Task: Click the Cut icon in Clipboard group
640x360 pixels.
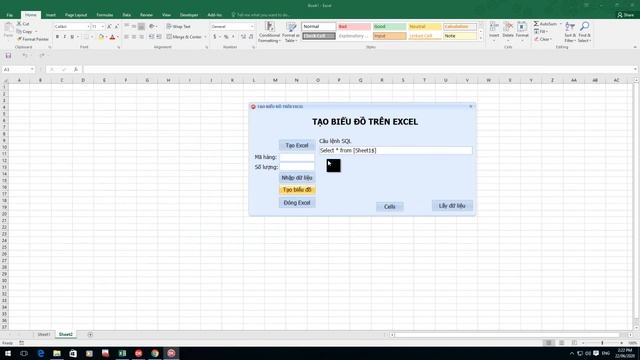Action: pos(19,24)
